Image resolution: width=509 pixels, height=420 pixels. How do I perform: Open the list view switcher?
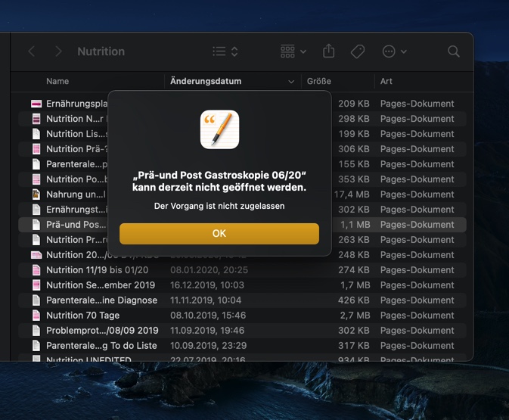pyautogui.click(x=225, y=51)
